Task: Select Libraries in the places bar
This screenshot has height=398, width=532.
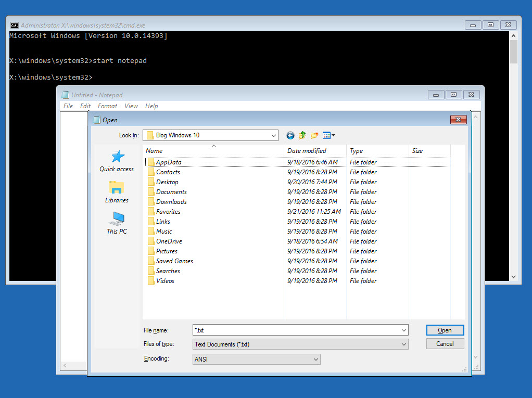Action: coord(117,192)
